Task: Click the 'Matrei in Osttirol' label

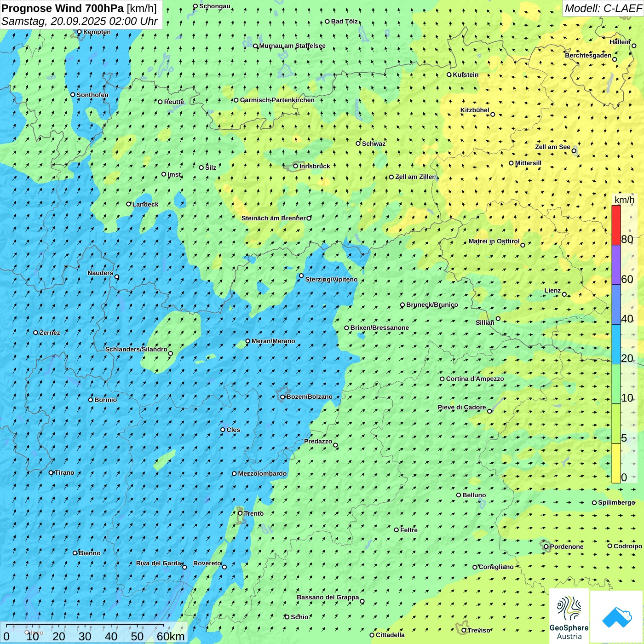Action: 494,241
